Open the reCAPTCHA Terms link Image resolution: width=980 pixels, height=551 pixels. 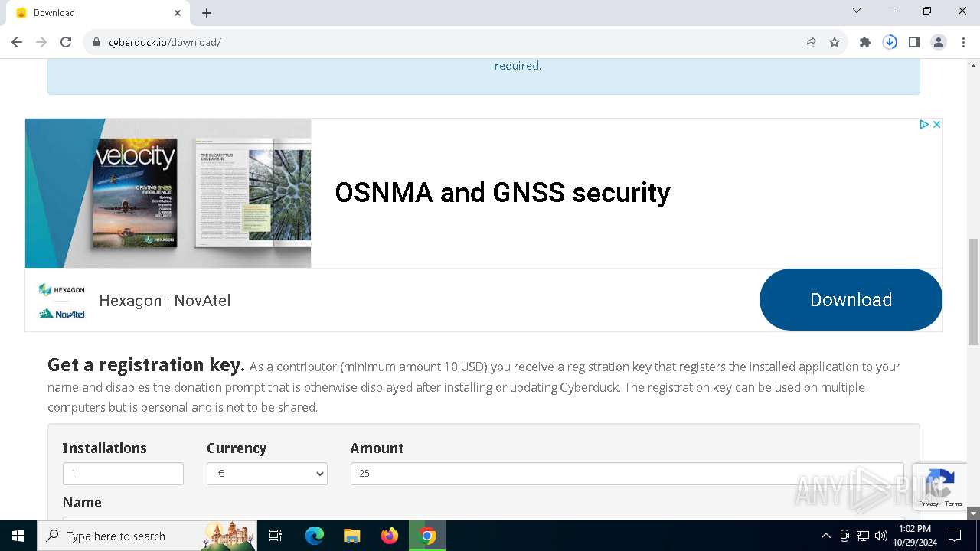point(954,504)
